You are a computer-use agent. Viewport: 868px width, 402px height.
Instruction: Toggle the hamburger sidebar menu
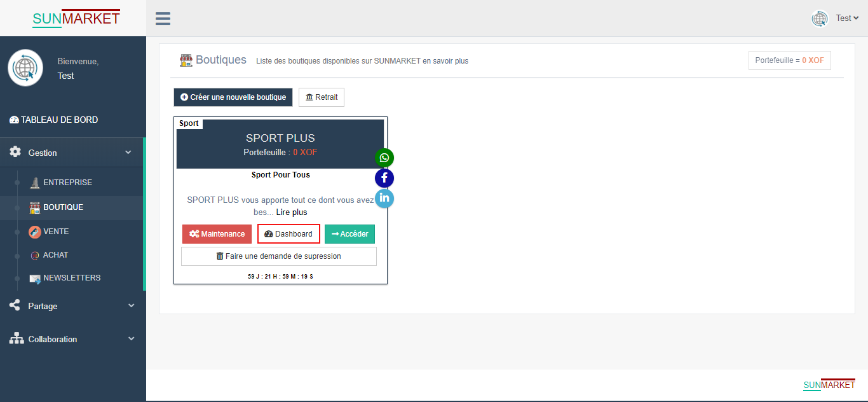163,18
